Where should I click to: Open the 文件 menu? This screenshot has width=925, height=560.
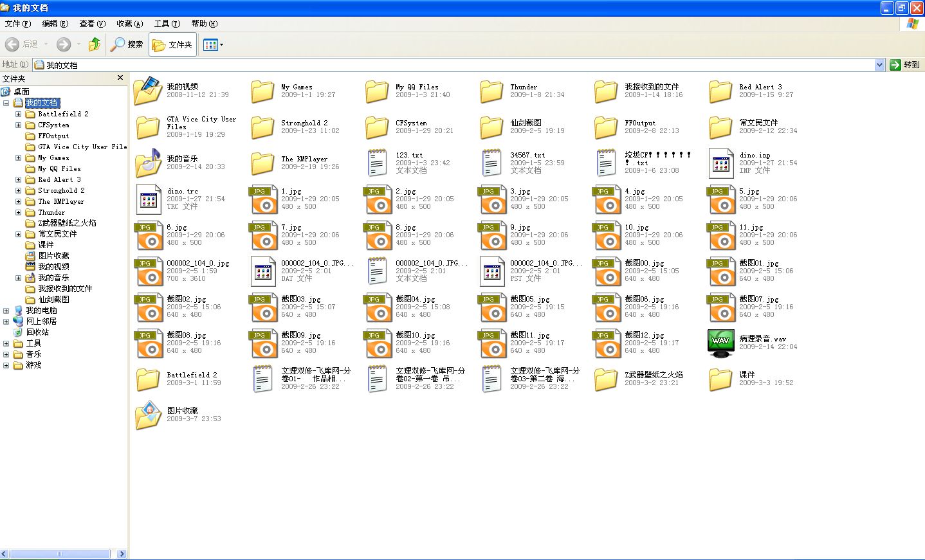click(x=17, y=24)
